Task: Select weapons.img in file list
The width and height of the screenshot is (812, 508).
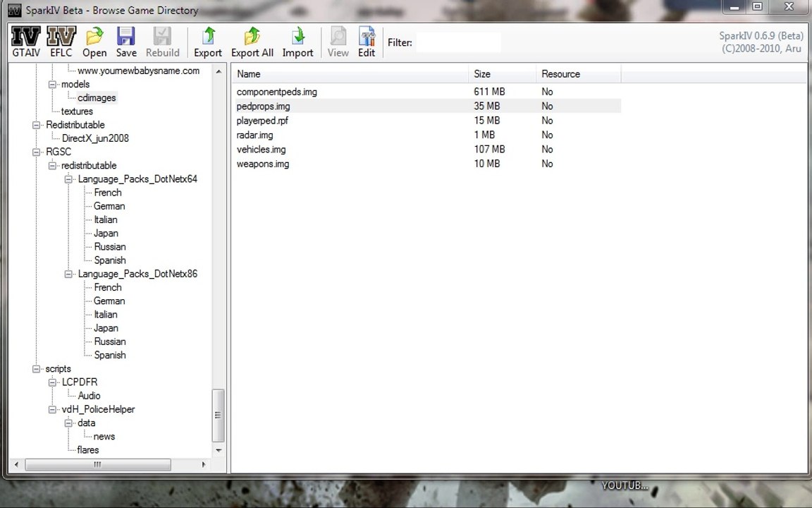Action: (x=262, y=164)
